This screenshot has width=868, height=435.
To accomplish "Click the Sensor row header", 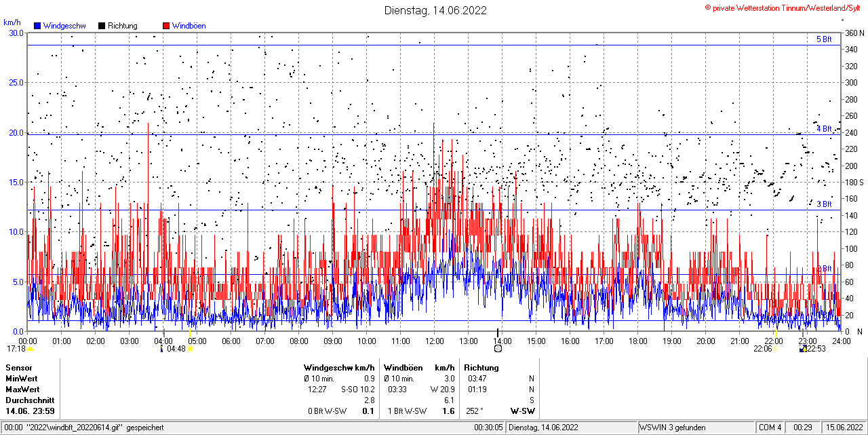I will click(x=19, y=368).
